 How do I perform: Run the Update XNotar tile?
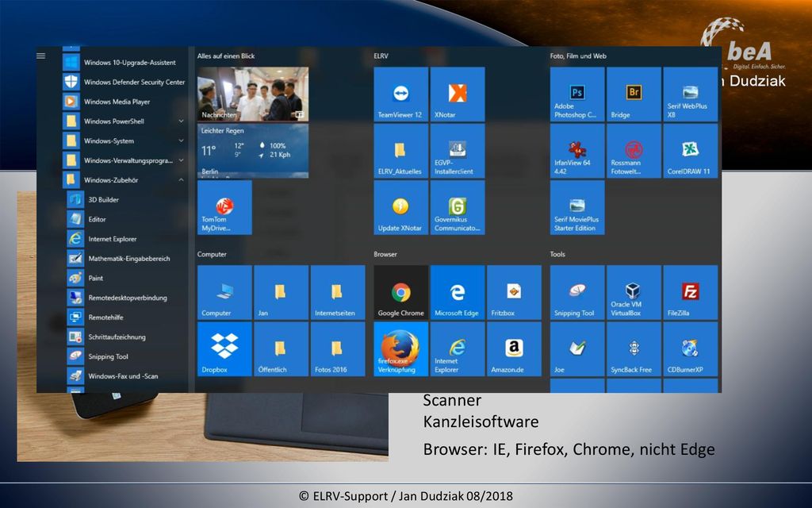(x=400, y=207)
